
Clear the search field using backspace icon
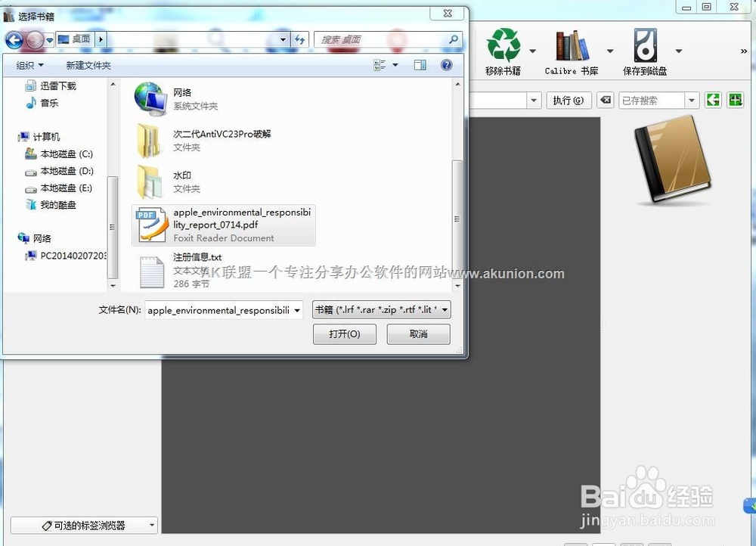point(605,99)
